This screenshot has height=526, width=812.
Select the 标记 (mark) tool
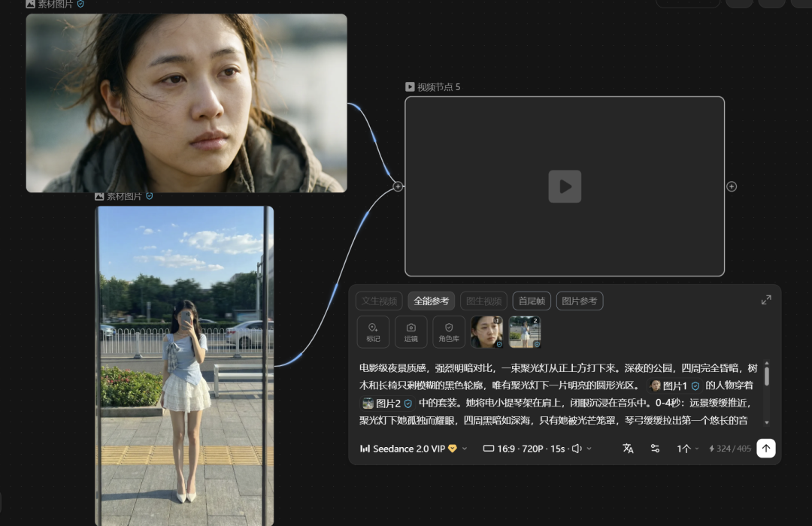click(373, 331)
